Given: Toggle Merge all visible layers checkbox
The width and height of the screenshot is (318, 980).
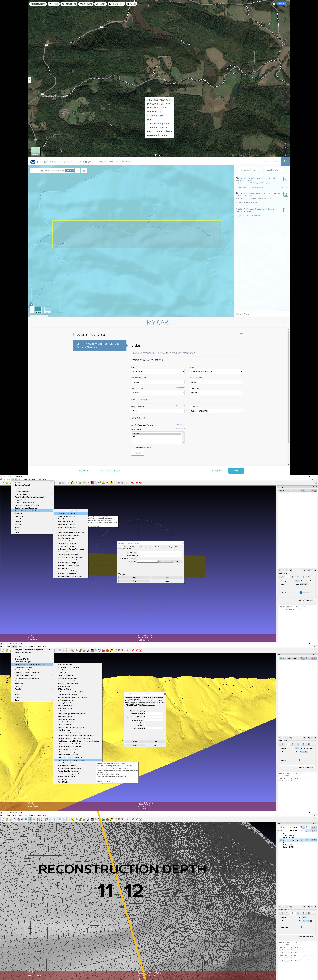Looking at the screenshot, I should 145,711.
